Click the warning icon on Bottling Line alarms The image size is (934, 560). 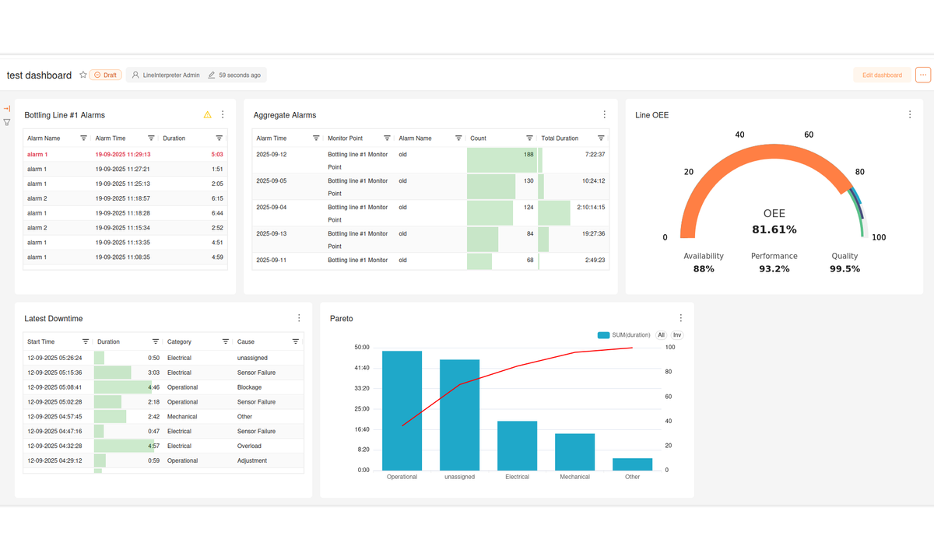coord(207,115)
